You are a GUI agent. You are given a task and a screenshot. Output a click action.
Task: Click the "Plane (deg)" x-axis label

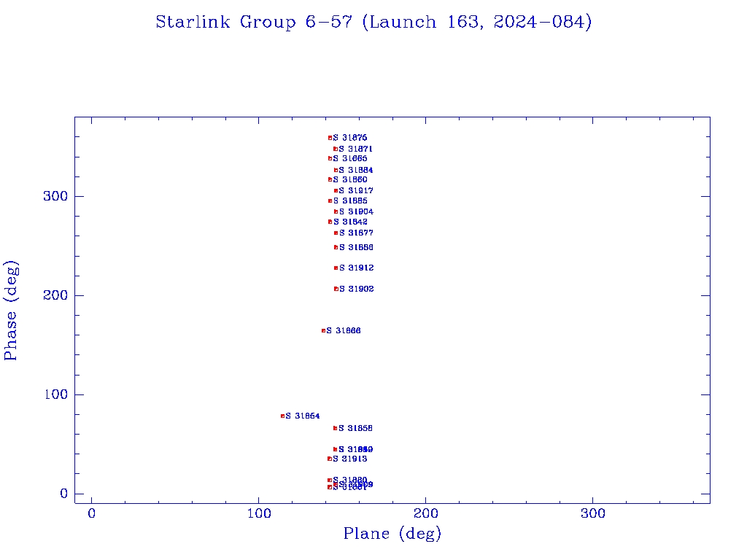click(x=392, y=533)
